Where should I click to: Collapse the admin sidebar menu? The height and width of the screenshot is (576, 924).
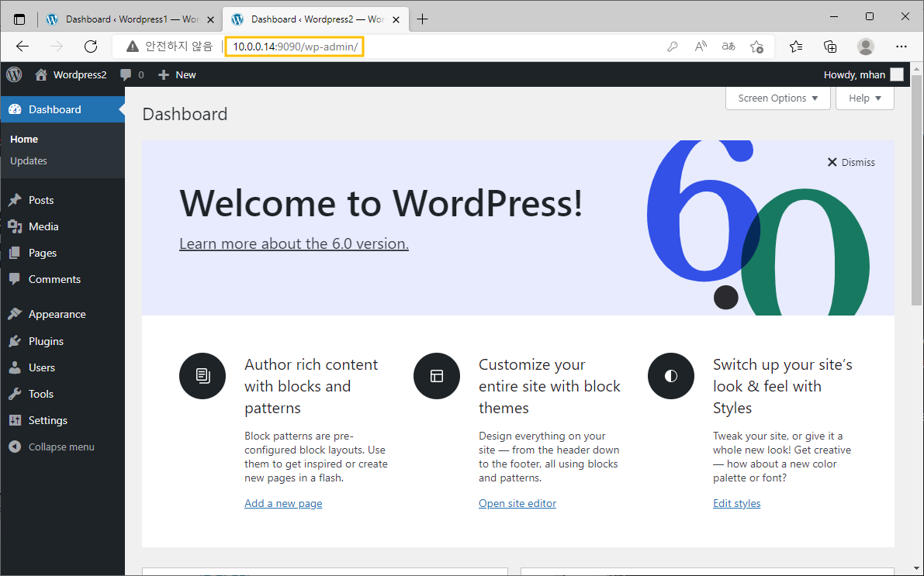pos(51,447)
